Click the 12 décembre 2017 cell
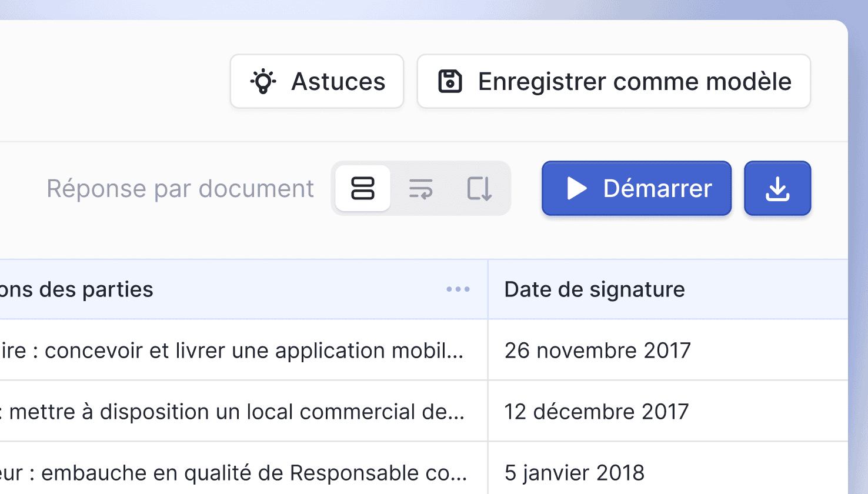Screen dimensions: 868x494 [x=596, y=412]
